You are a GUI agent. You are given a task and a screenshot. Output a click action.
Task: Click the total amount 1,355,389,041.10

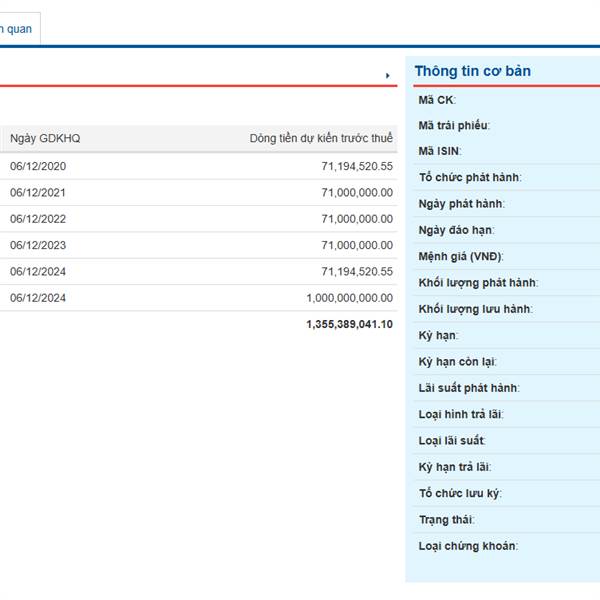coord(349,324)
